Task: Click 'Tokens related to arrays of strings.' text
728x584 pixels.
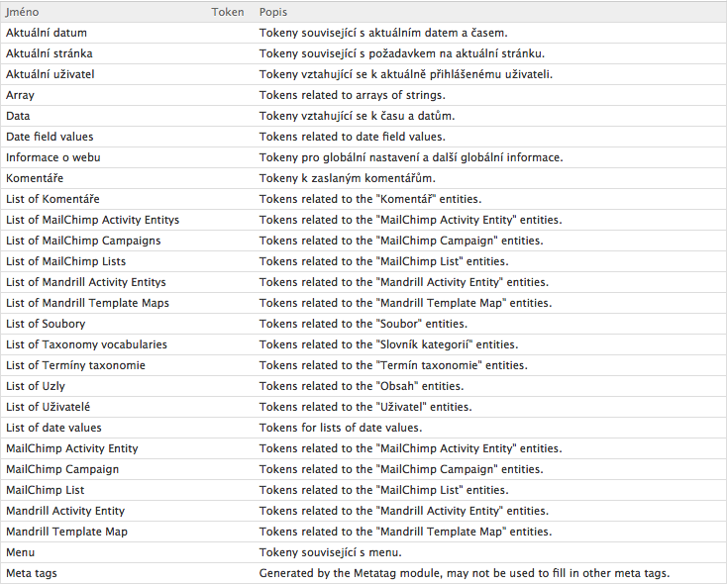Action: (x=352, y=96)
